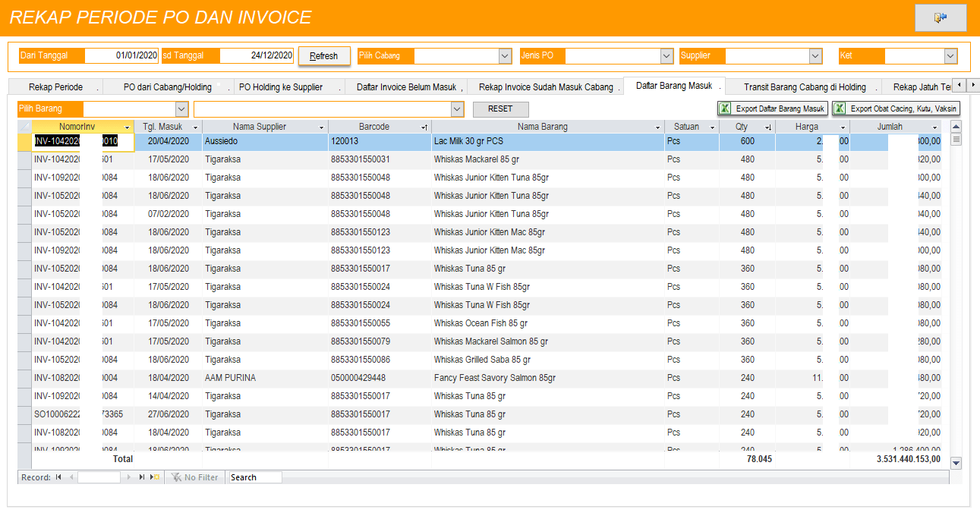The height and width of the screenshot is (516, 980).
Task: Switch to Rekap Periode tab
Action: pos(55,87)
